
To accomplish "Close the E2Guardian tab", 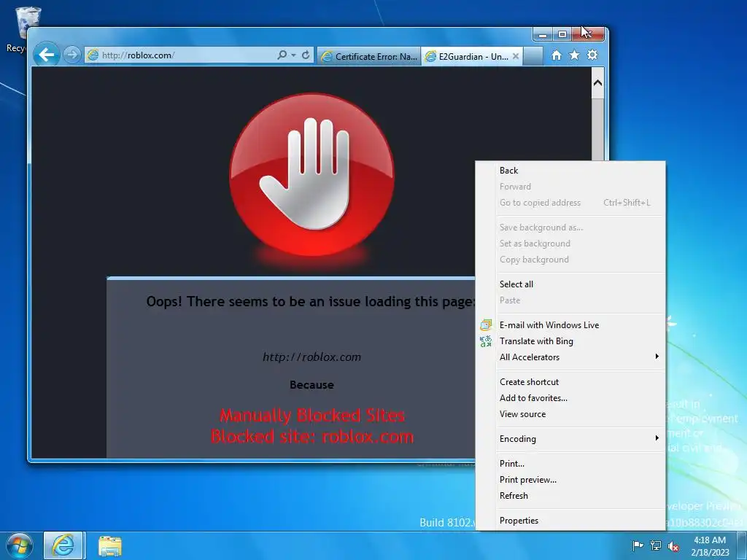I will click(516, 56).
